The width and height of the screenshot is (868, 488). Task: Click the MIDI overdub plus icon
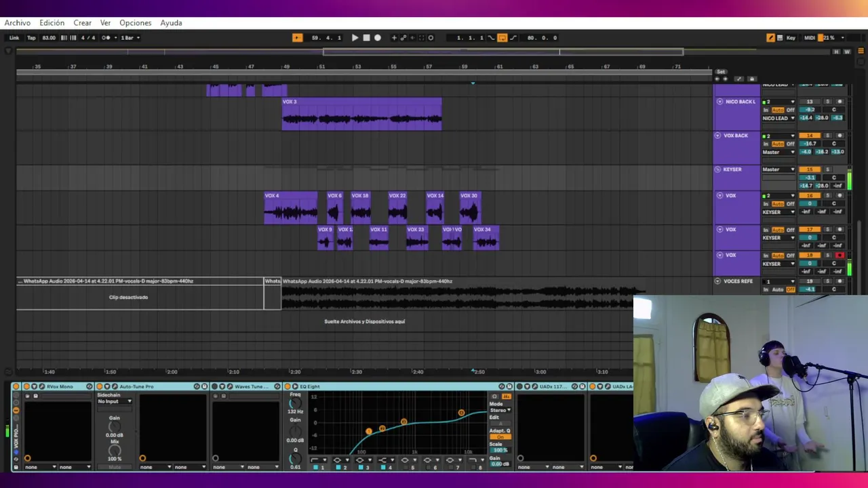click(394, 38)
